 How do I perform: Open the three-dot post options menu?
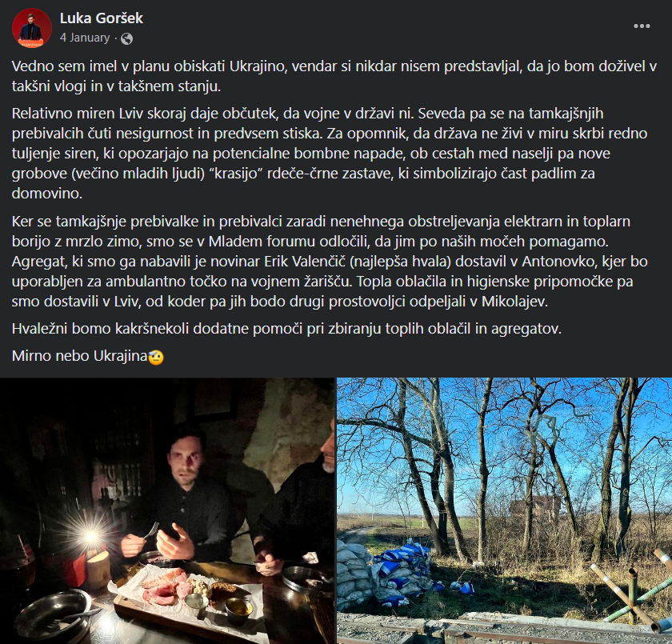(x=642, y=26)
